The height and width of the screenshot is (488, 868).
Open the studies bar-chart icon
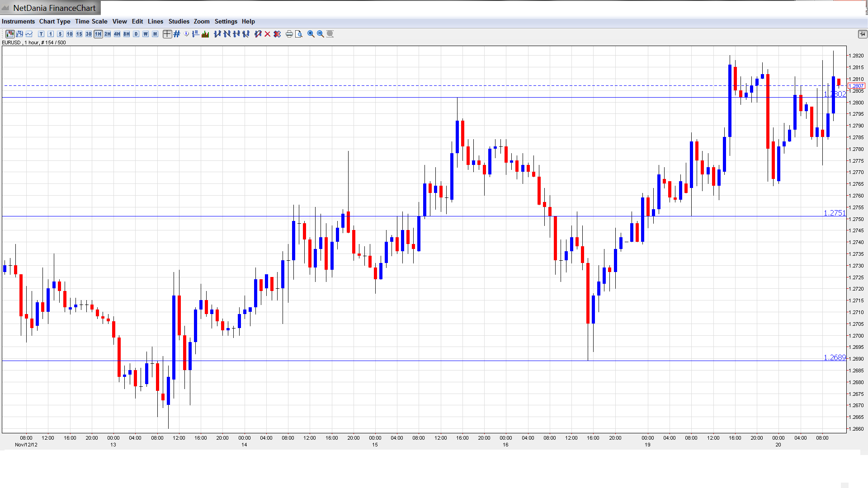pyautogui.click(x=205, y=34)
